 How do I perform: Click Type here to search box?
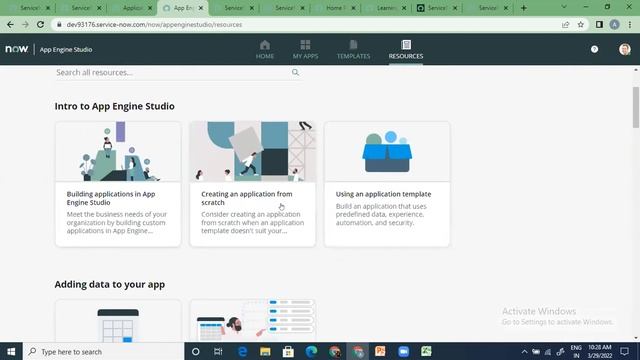(104, 351)
